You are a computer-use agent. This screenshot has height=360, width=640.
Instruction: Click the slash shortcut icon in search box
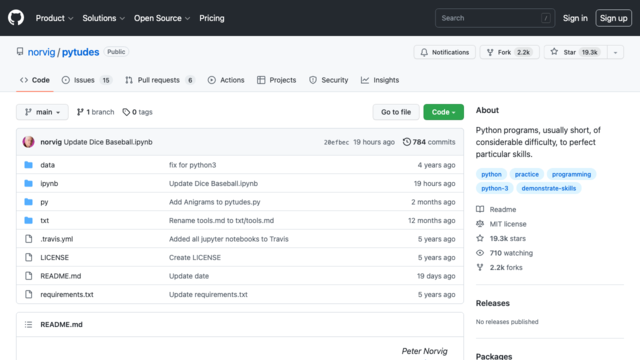546,18
